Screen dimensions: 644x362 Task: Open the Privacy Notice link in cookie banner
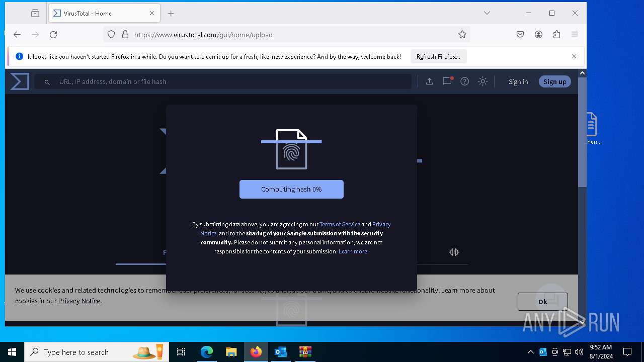(79, 301)
